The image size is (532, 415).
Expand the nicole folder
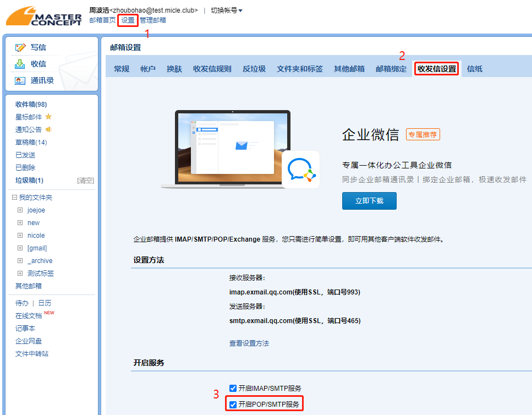pos(20,235)
